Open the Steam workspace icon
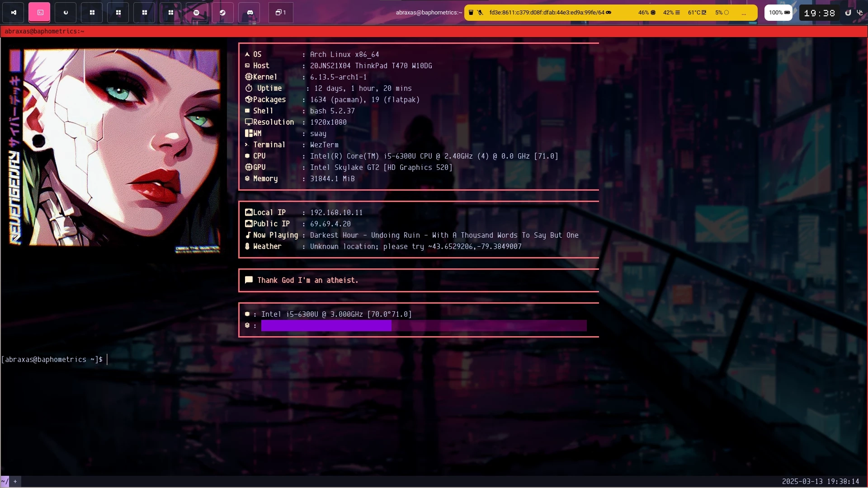868x488 pixels. pyautogui.click(x=222, y=13)
